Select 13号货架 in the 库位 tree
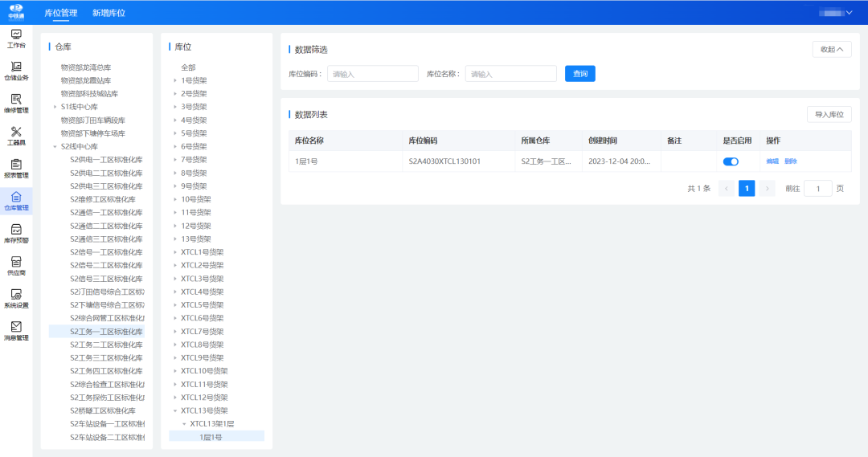The width and height of the screenshot is (868, 457). click(x=196, y=239)
